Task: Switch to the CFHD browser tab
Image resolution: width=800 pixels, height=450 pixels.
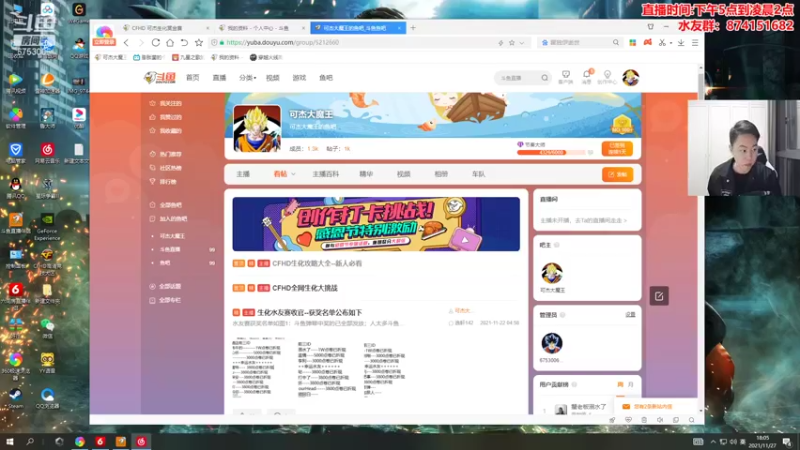Action: coord(166,28)
